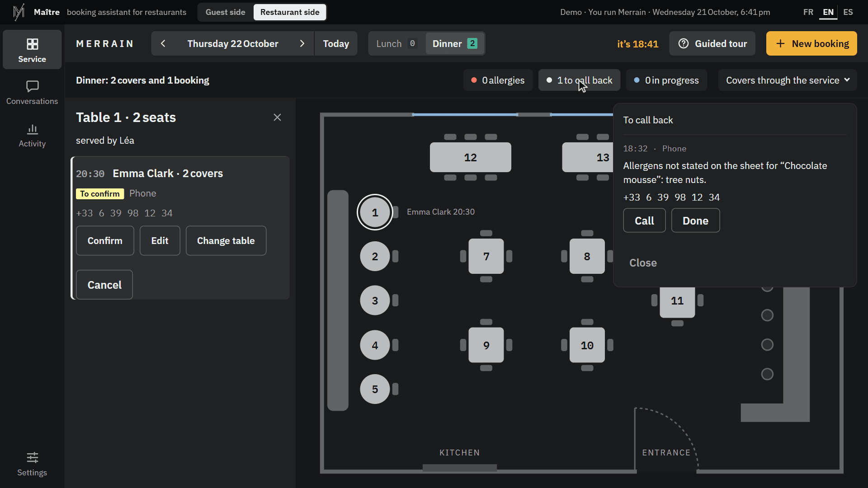Viewport: 868px width, 488px height.
Task: Click Change table button
Action: [226, 241]
